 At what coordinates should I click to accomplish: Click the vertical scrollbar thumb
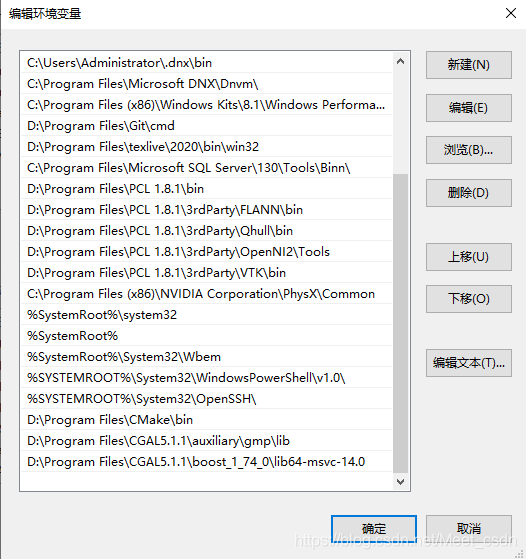point(400,323)
